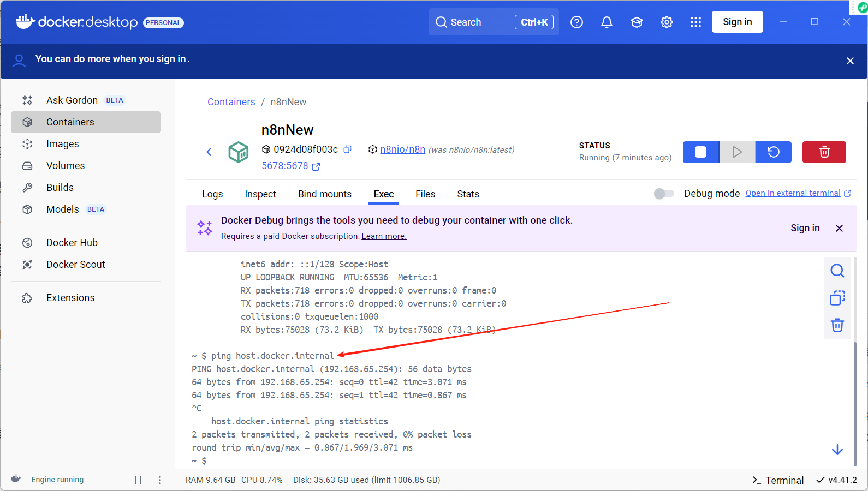Click Learn more in Docker Debug banner
The image size is (868, 491).
point(384,236)
